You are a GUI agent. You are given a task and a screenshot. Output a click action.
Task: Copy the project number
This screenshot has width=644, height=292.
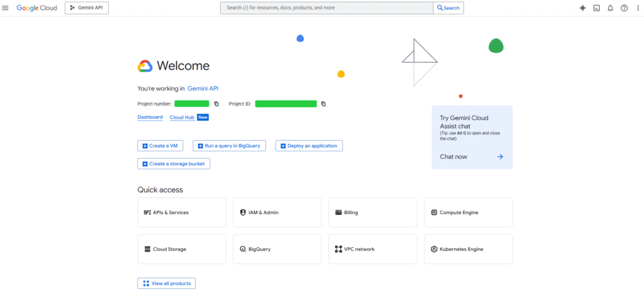216,104
